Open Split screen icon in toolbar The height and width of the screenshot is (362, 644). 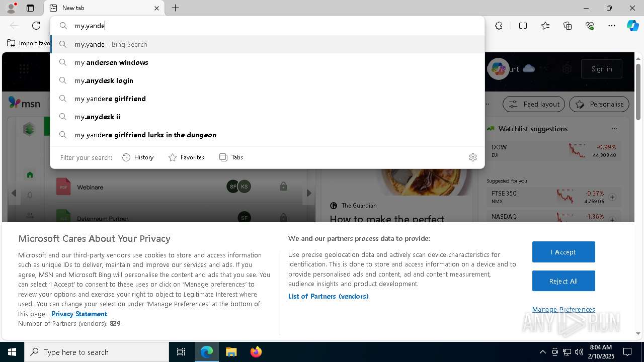click(x=523, y=26)
